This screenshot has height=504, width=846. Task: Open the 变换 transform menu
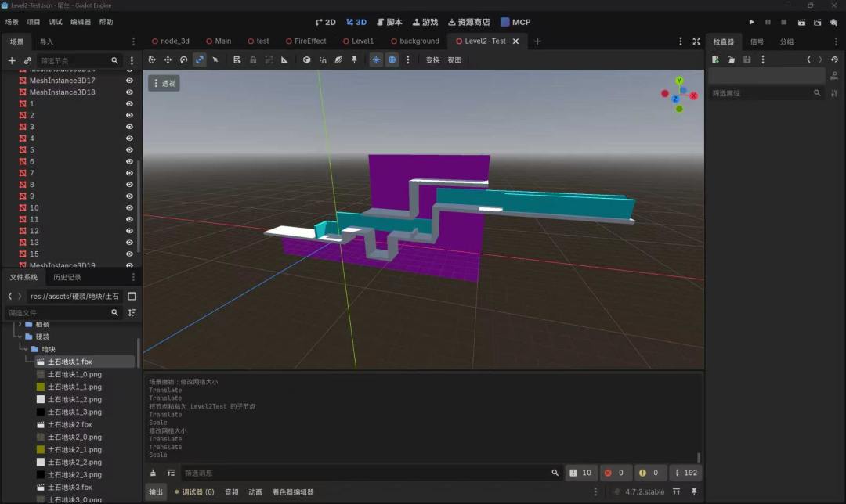click(x=432, y=59)
